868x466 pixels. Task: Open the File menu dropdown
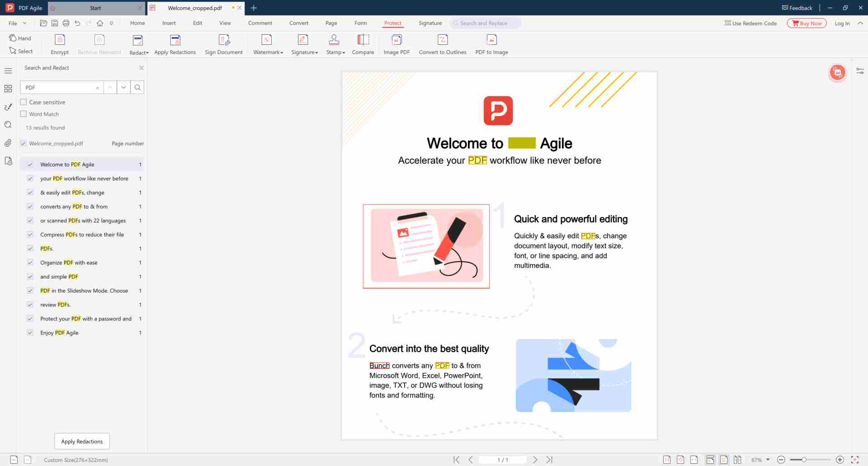[x=17, y=23]
